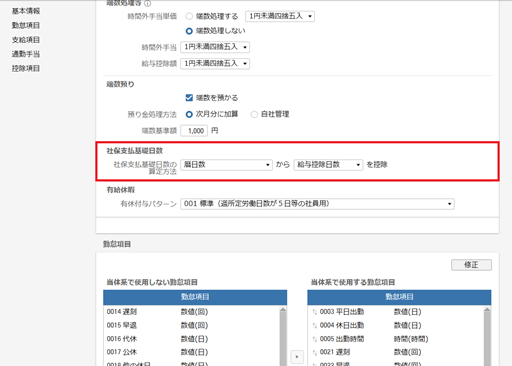
Task: Click the reorder icon for 0003 平日出勤
Action: pyautogui.click(x=314, y=312)
